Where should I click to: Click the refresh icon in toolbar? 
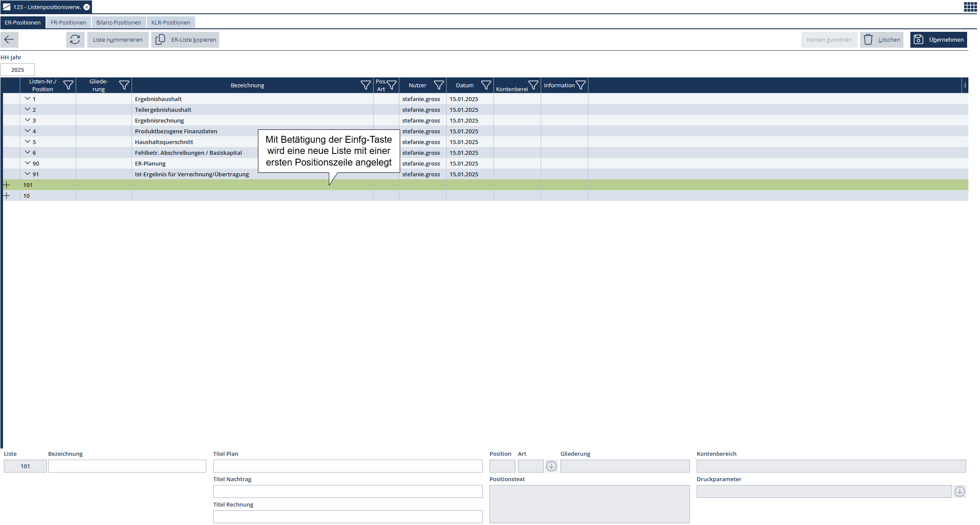click(x=75, y=40)
